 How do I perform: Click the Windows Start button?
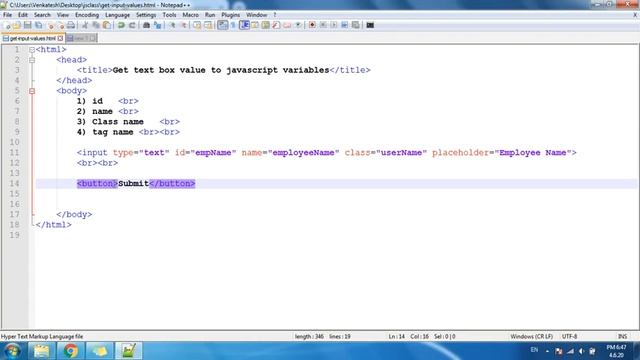coord(12,351)
